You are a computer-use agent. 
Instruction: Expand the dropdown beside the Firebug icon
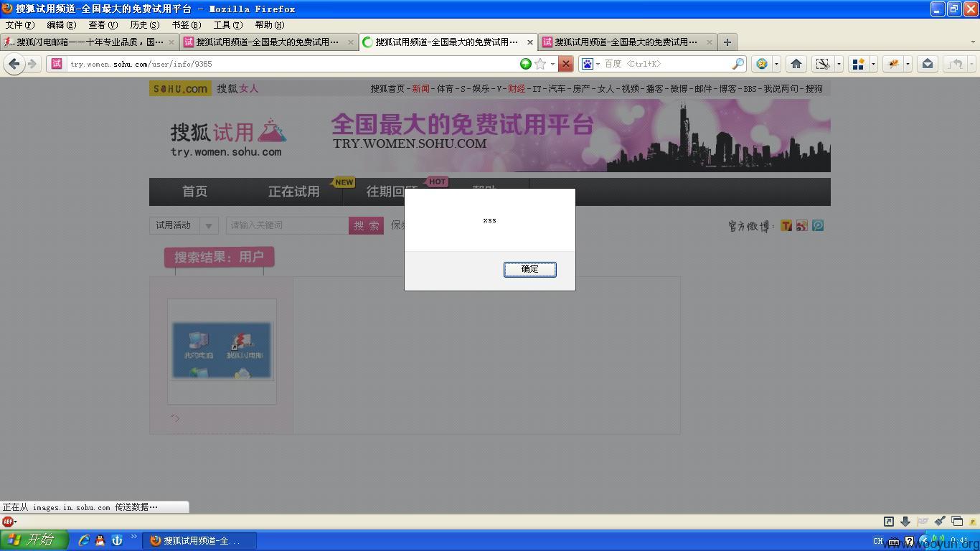pyautogui.click(x=908, y=64)
